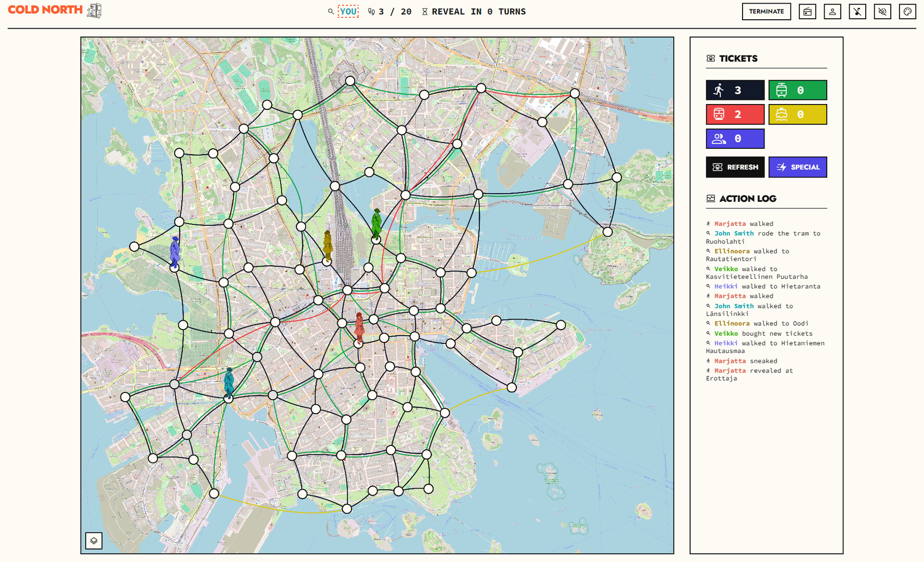Toggle the sound mute icon
Viewport: 924px width, 562px height.
(882, 11)
